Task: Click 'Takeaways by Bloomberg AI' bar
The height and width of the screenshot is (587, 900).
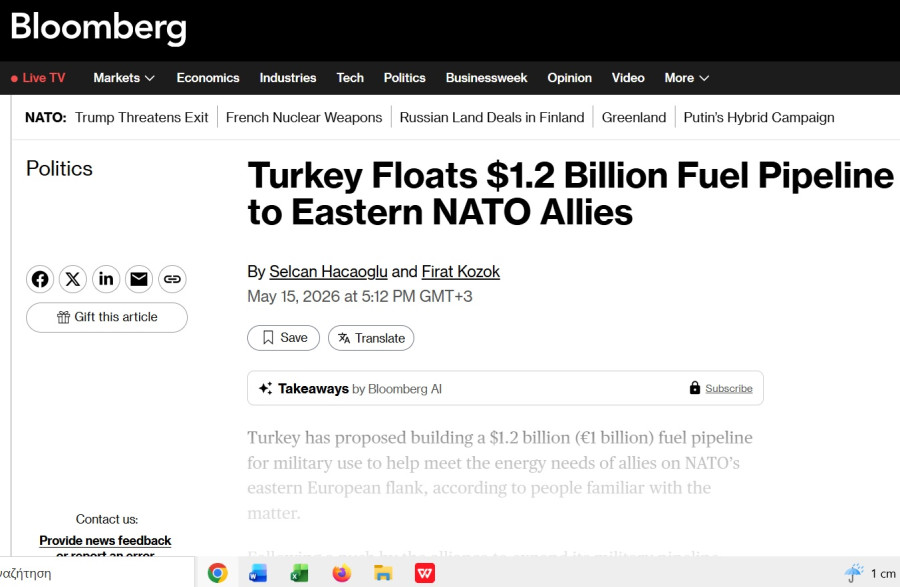Action: tap(505, 388)
